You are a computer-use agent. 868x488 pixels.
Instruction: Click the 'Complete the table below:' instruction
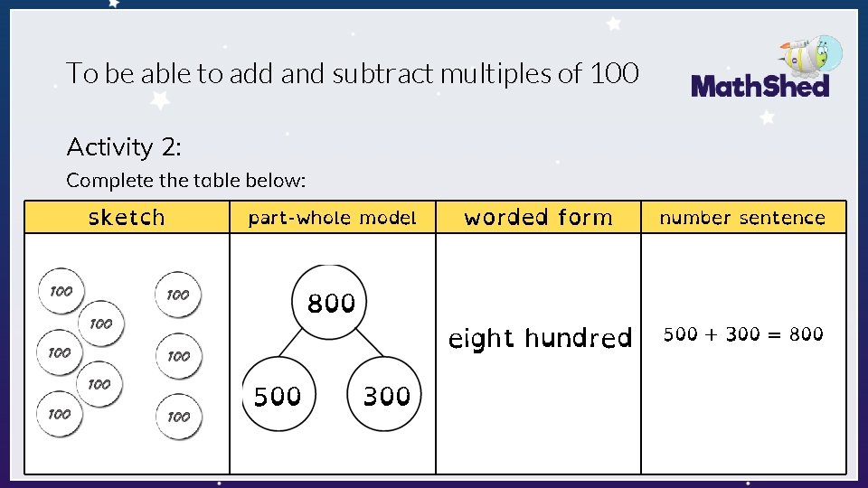click(186, 180)
